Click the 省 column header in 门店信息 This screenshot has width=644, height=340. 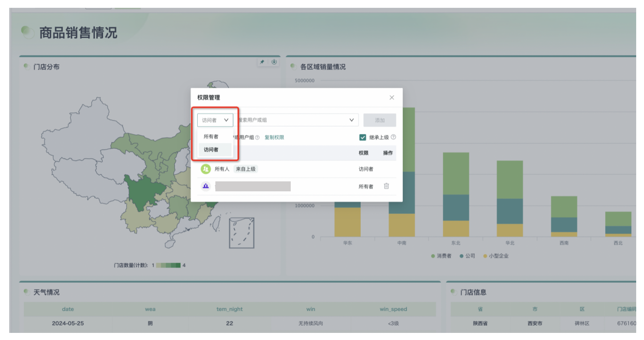click(480, 309)
